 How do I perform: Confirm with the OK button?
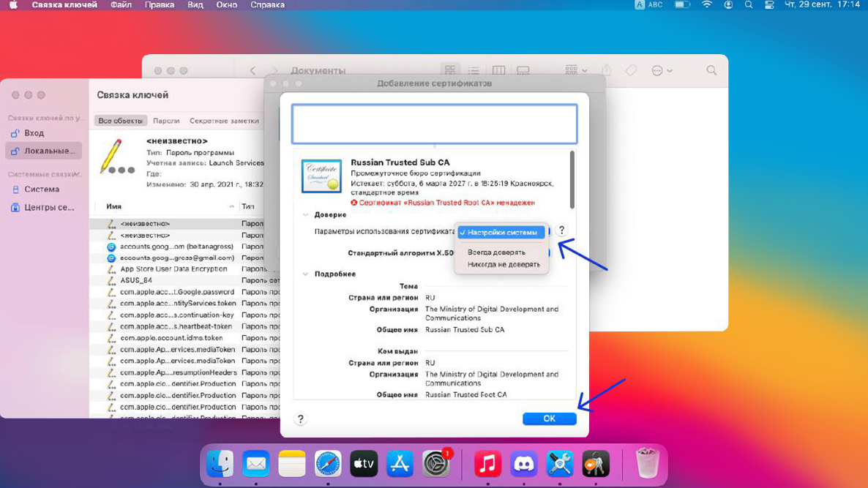[x=549, y=418]
